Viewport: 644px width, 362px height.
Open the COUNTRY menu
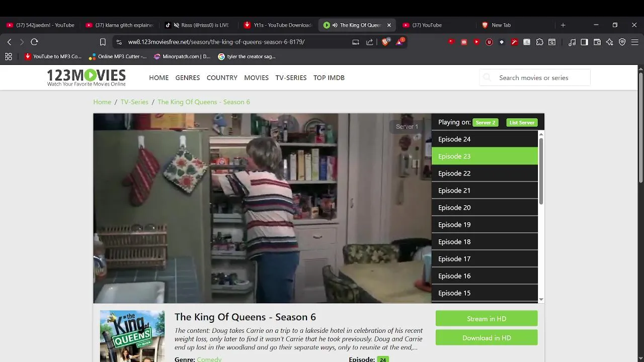[222, 77]
